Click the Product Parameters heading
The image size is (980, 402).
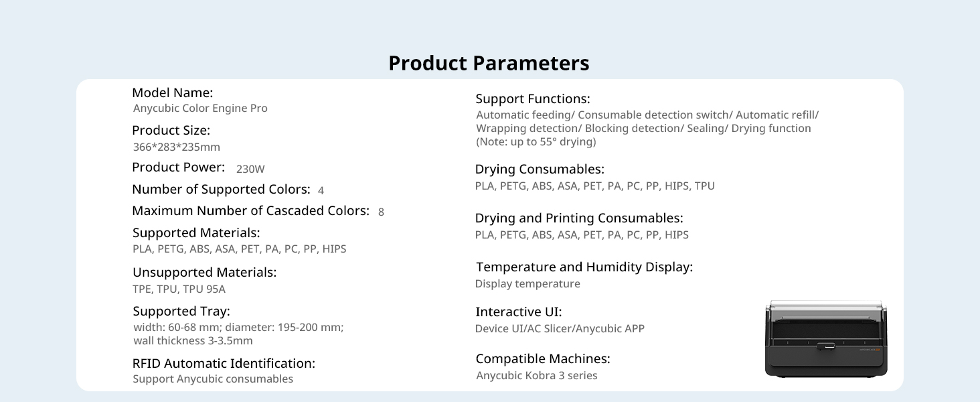pyautogui.click(x=489, y=63)
